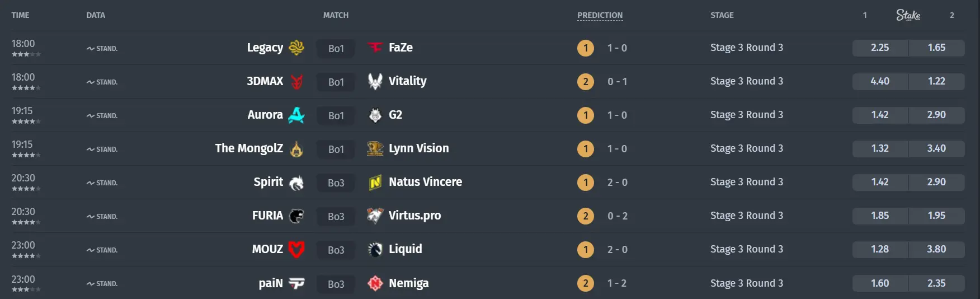
Task: Click the Natus Vincere logo icon
Action: (375, 182)
